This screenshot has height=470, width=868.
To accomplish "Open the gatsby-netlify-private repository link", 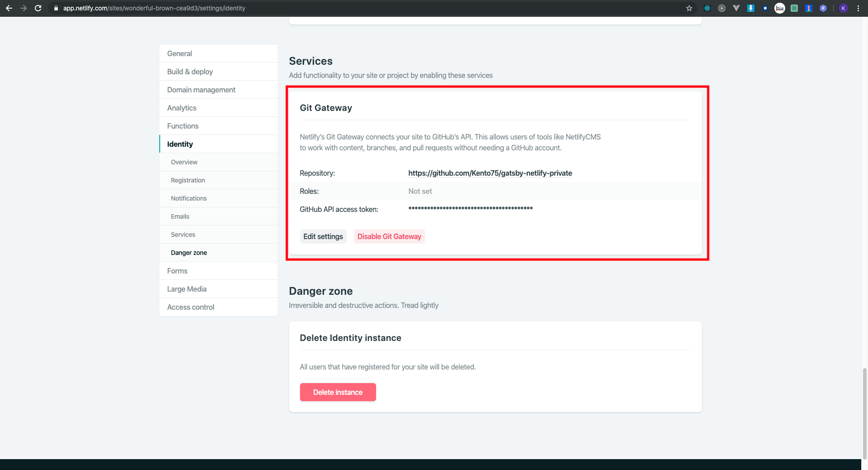I will click(x=490, y=173).
